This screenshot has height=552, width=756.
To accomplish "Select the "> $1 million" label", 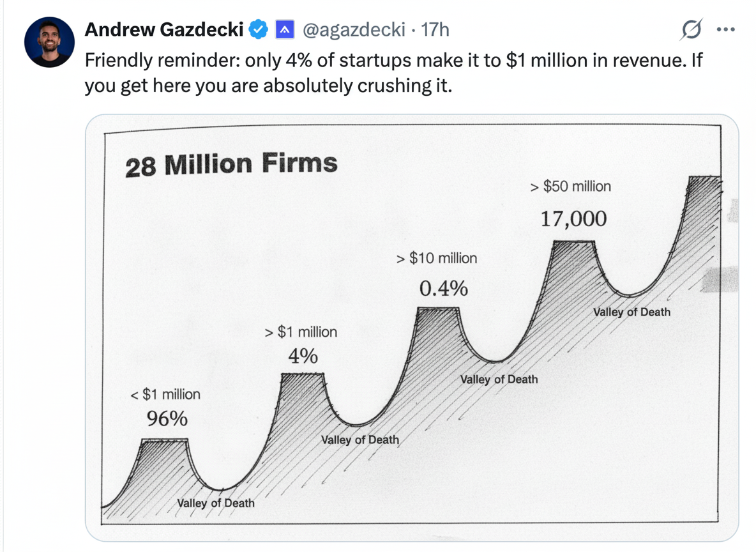I will tap(301, 332).
